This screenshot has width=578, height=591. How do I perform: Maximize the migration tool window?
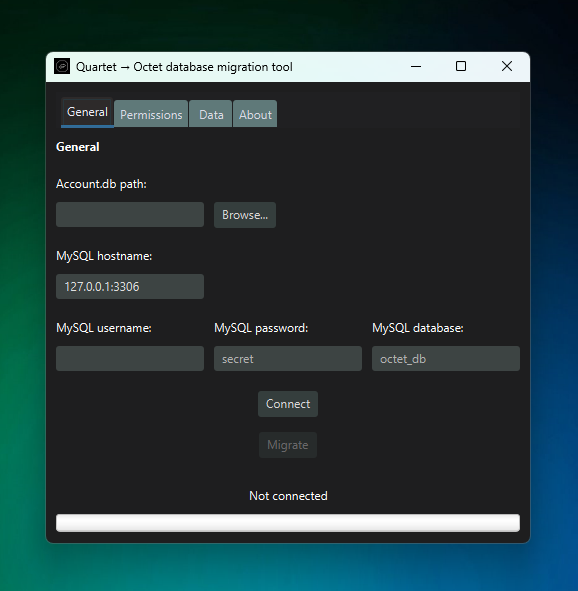[461, 67]
